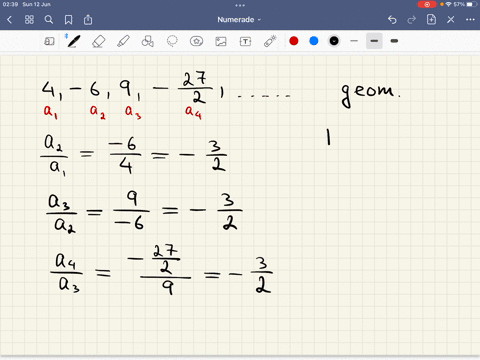Toggle the read-only mode tool
480x360 pixels.
click(49, 41)
